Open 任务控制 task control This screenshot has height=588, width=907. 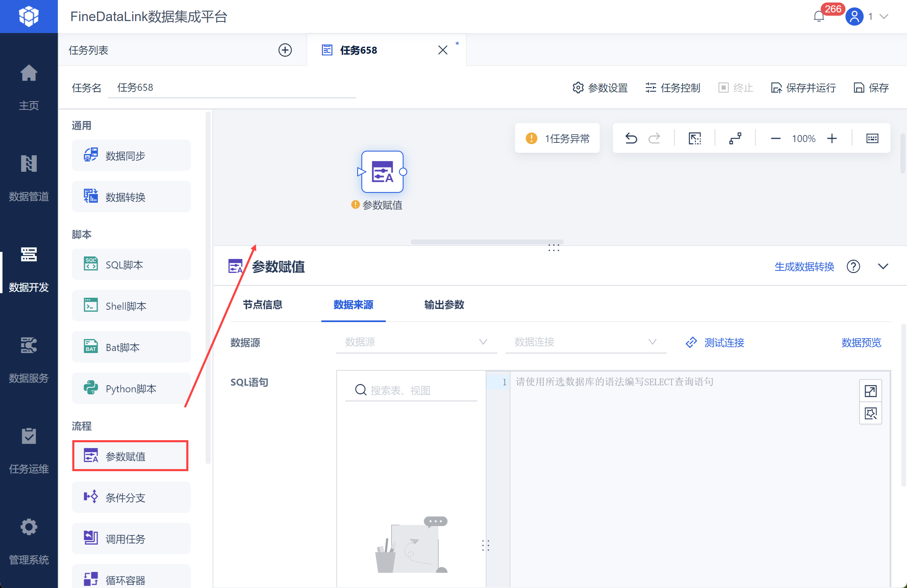673,88
